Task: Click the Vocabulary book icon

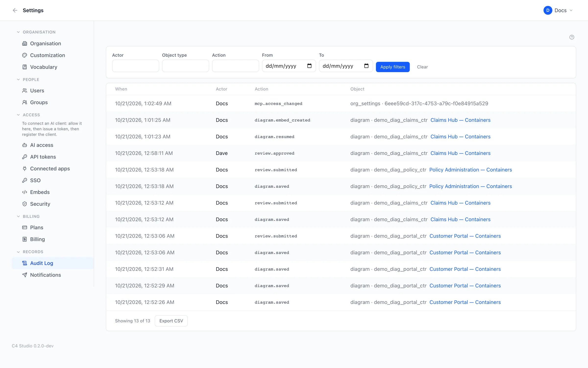Action: [24, 67]
